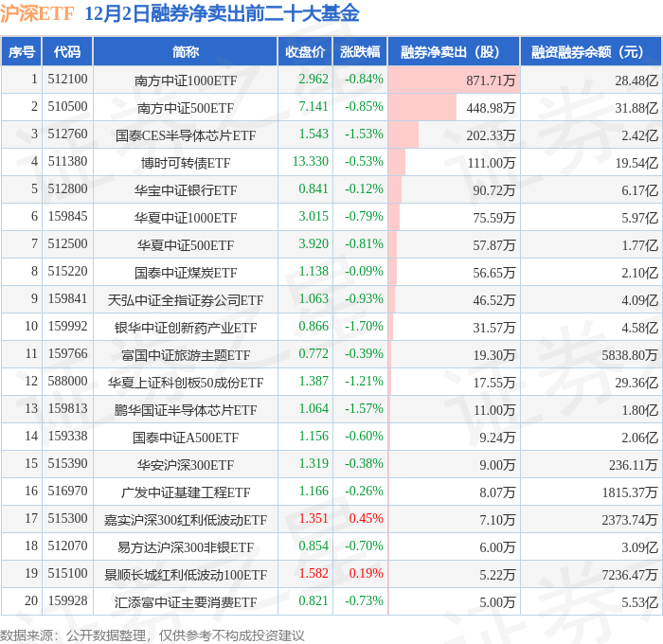This screenshot has width=663, height=644.
Task: Click the change value -0.09%
Action: point(364,272)
